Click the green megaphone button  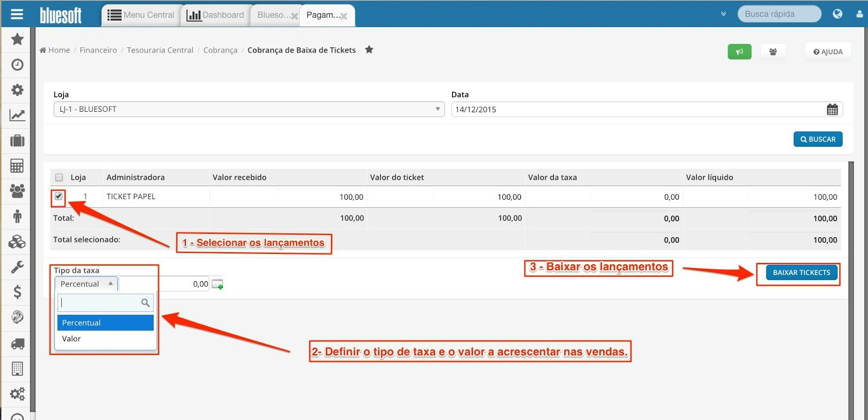click(739, 52)
